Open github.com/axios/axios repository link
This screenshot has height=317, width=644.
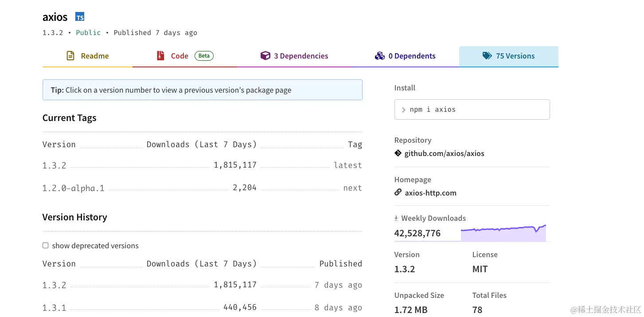point(444,153)
